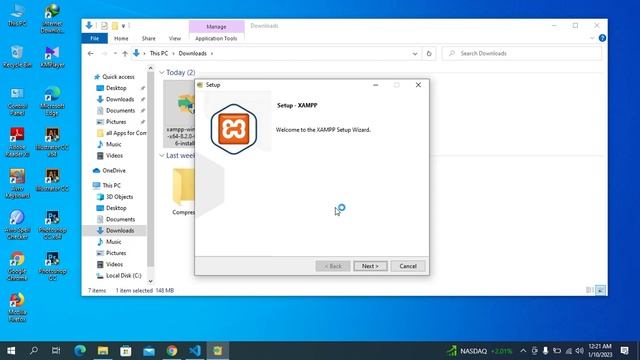Open volume control in tray
The image size is (640, 360).
579,351
